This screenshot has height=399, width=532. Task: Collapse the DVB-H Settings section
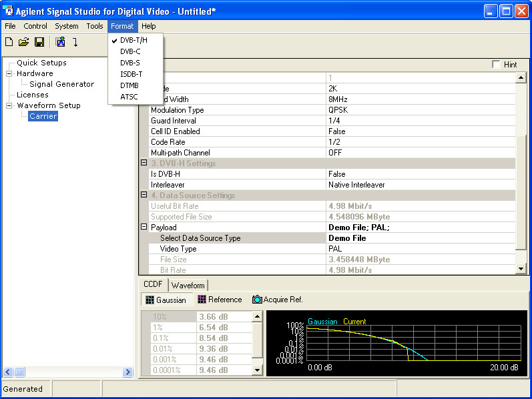144,163
